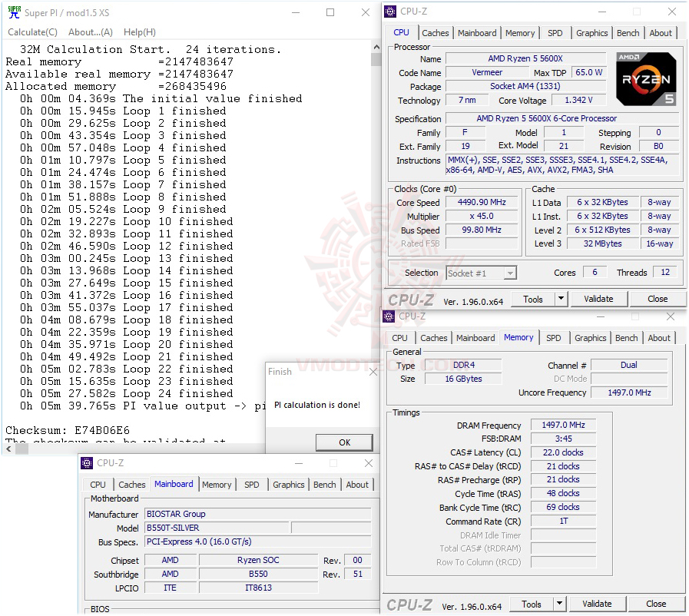Switch to Memory tab in top CPU-Z window
This screenshot has height=616, width=689.
tap(520, 33)
